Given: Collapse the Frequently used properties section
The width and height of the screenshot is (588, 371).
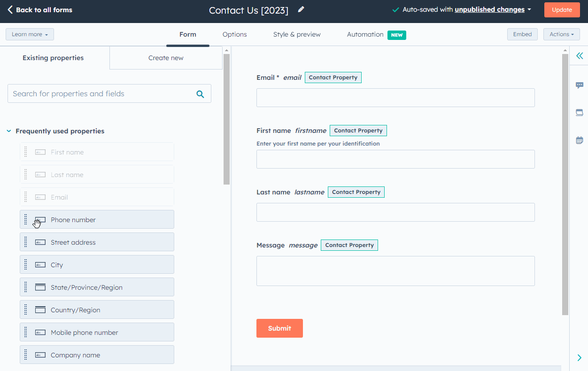Looking at the screenshot, I should coord(8,131).
